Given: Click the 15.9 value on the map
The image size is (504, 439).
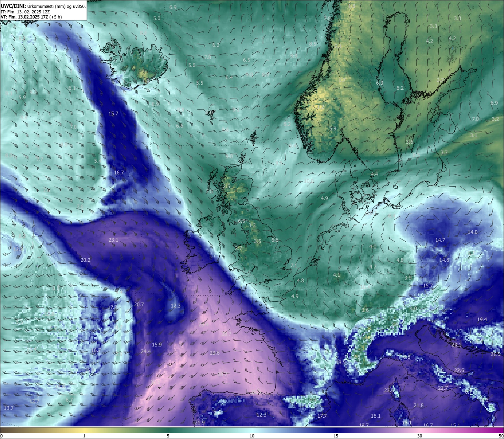Looking at the screenshot, I should tap(157, 345).
